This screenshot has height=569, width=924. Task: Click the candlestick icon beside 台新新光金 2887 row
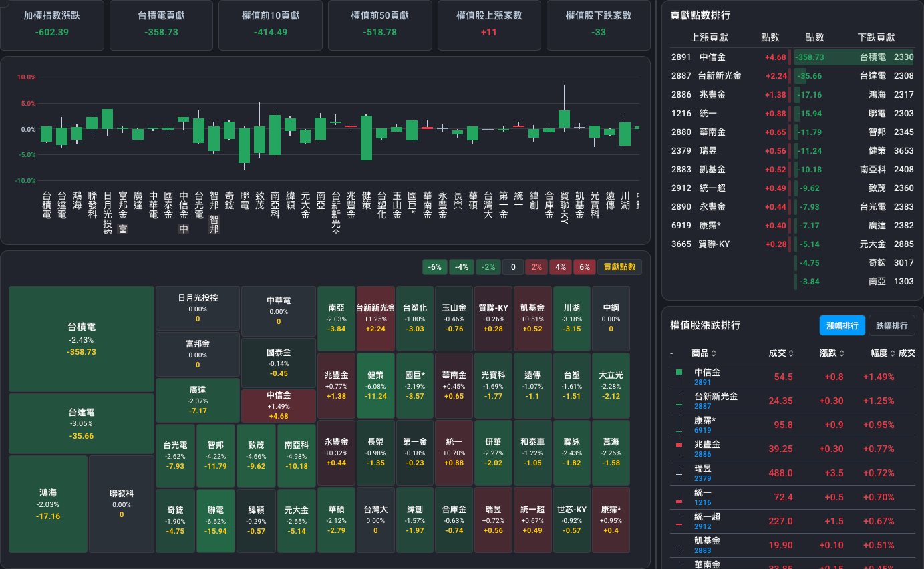pyautogui.click(x=679, y=401)
